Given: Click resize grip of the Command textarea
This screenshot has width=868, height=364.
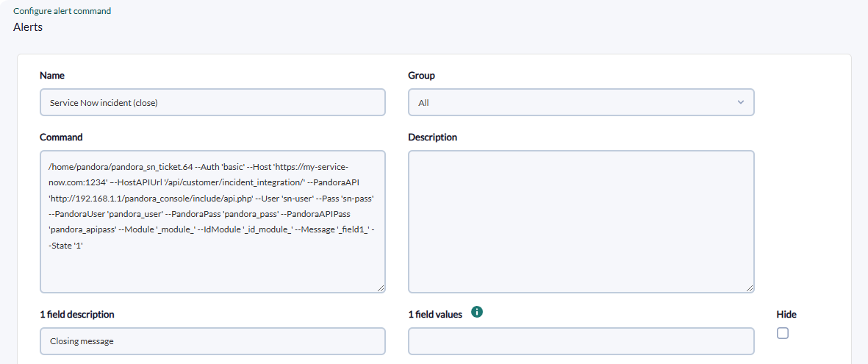Looking at the screenshot, I should (381, 288).
